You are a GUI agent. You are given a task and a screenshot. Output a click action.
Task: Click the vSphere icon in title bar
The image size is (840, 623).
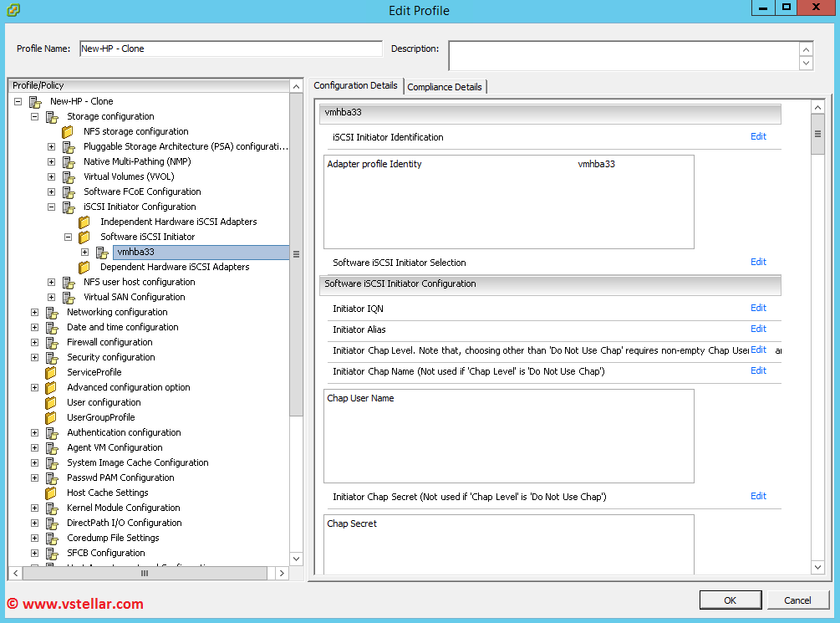(13, 10)
